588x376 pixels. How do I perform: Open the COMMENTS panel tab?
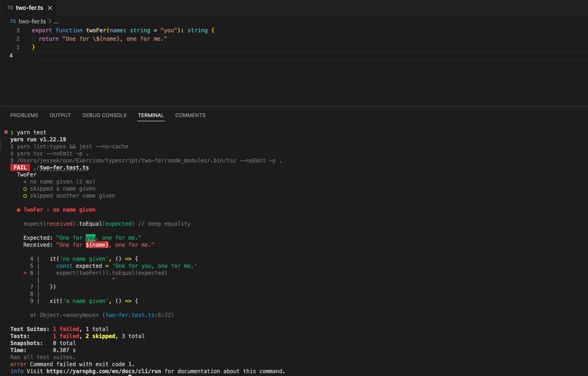click(x=191, y=115)
